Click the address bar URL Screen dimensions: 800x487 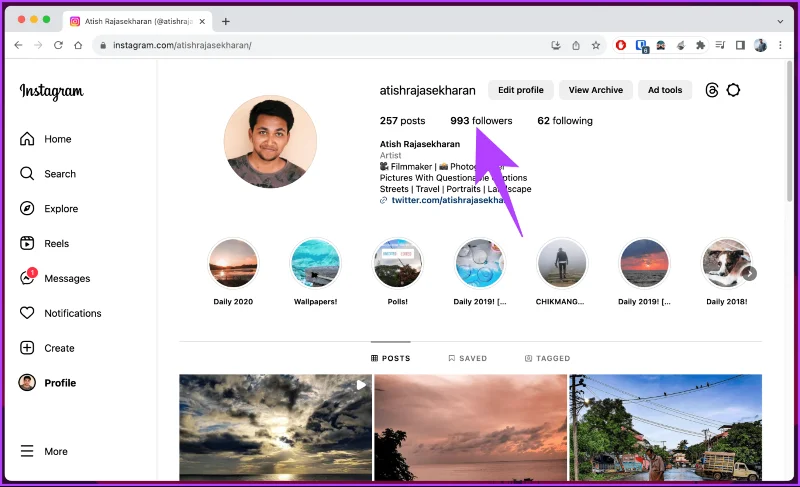(x=182, y=45)
